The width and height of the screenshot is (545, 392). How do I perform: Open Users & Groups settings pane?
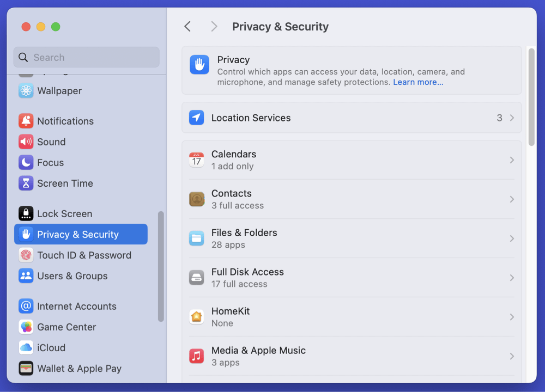72,275
